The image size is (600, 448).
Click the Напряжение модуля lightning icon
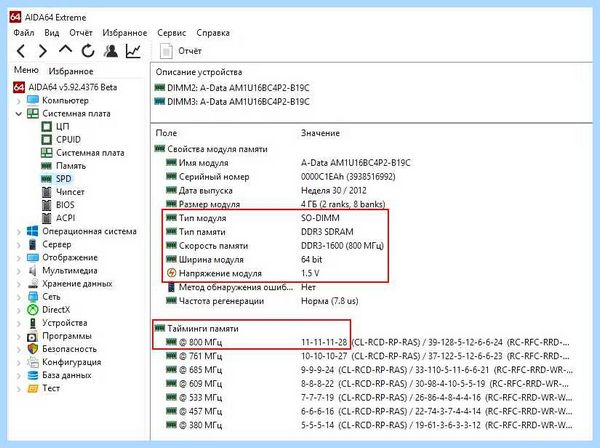click(x=171, y=273)
